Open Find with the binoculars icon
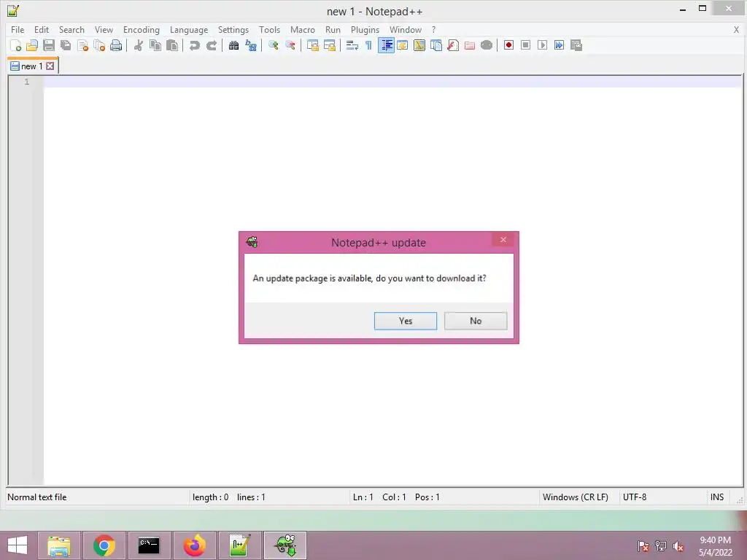This screenshot has width=747, height=560. [234, 45]
